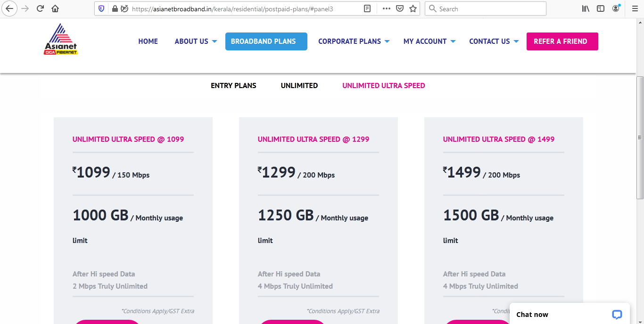Image resolution: width=644 pixels, height=324 pixels.
Task: Open the Firefox account menu
Action: (616, 8)
